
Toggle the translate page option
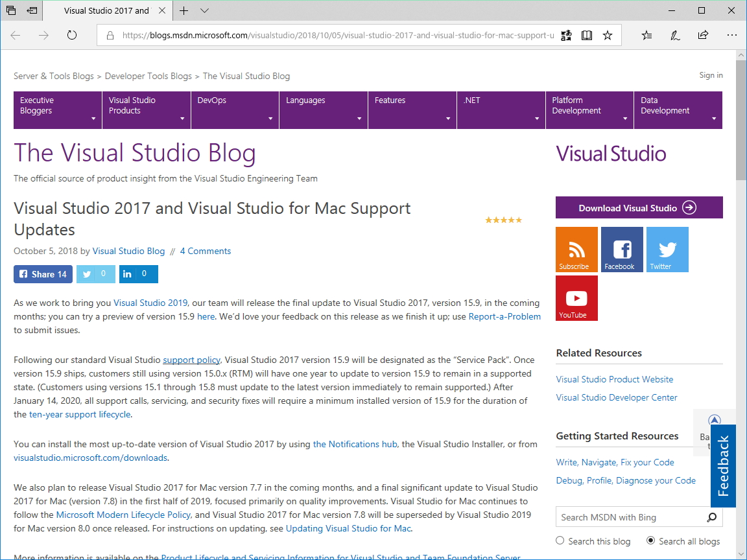click(565, 35)
